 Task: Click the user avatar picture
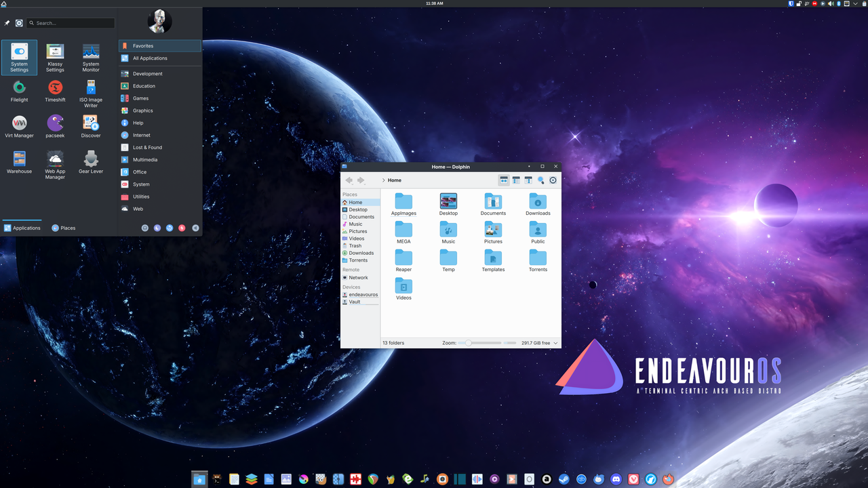pyautogui.click(x=160, y=21)
